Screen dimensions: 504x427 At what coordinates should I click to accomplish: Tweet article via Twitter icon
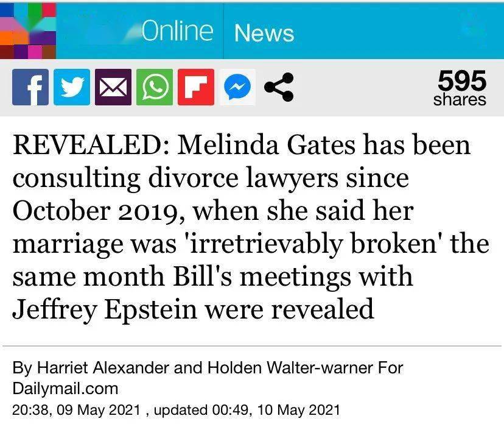(72, 87)
